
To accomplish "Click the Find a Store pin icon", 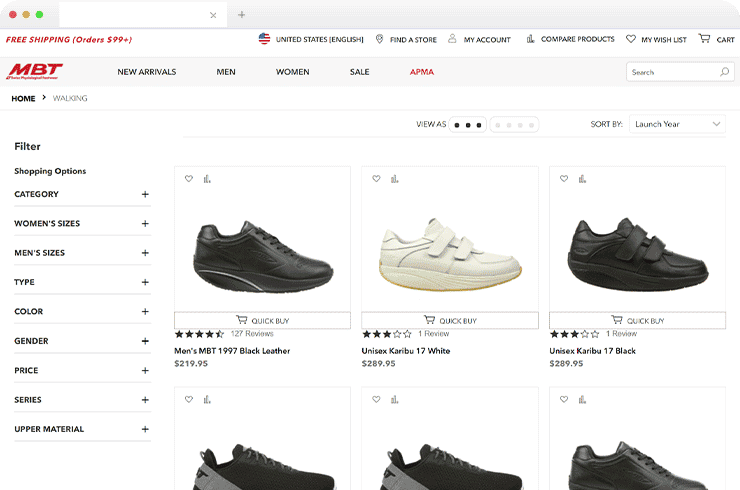I will 379,39.
